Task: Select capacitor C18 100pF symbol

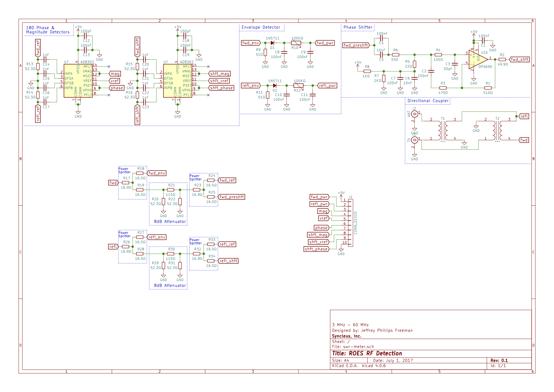Action: (x=185, y=36)
